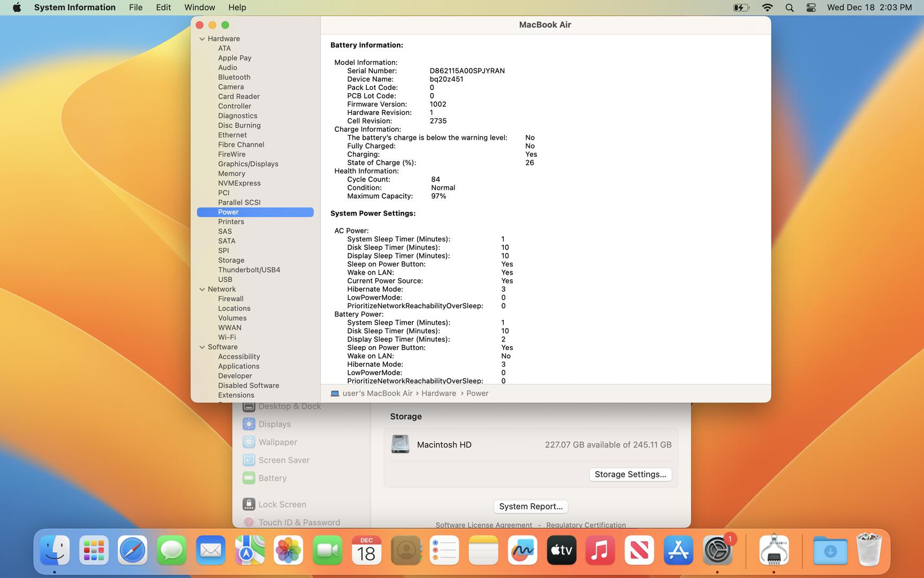Image resolution: width=924 pixels, height=578 pixels.
Task: Collapse the Software section disclosure triangle
Action: coord(202,347)
